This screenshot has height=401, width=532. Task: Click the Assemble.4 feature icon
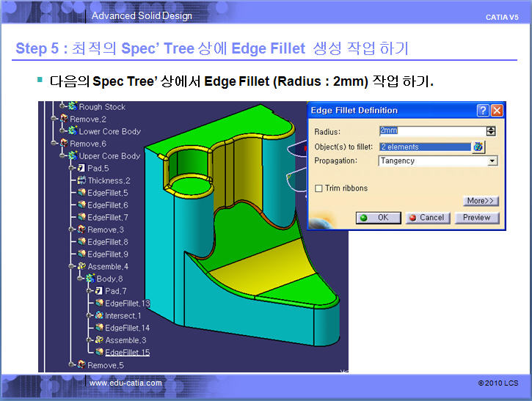point(81,266)
